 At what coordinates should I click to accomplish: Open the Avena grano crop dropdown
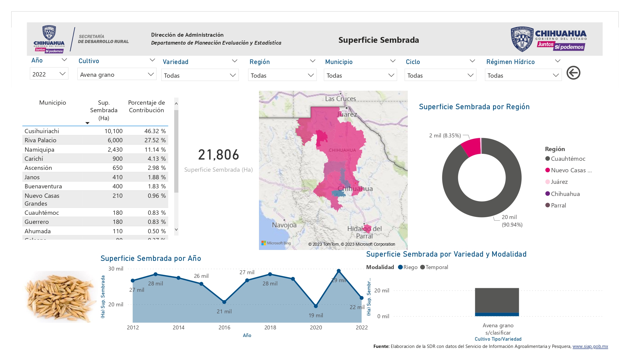[x=117, y=74]
